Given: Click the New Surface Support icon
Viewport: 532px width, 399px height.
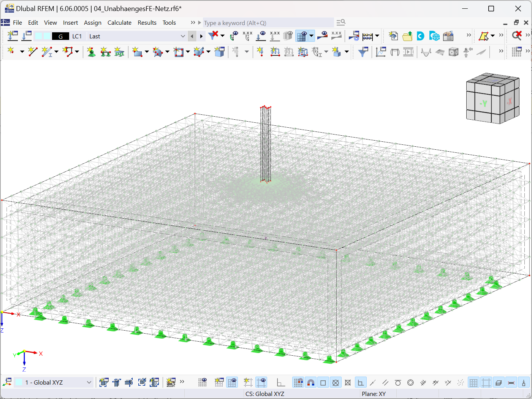Looking at the screenshot, I should [119, 51].
